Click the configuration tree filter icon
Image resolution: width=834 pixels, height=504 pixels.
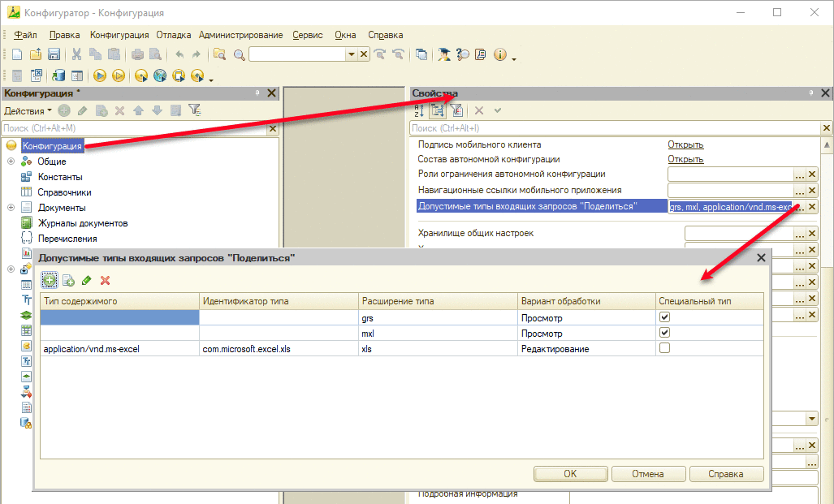tap(195, 110)
